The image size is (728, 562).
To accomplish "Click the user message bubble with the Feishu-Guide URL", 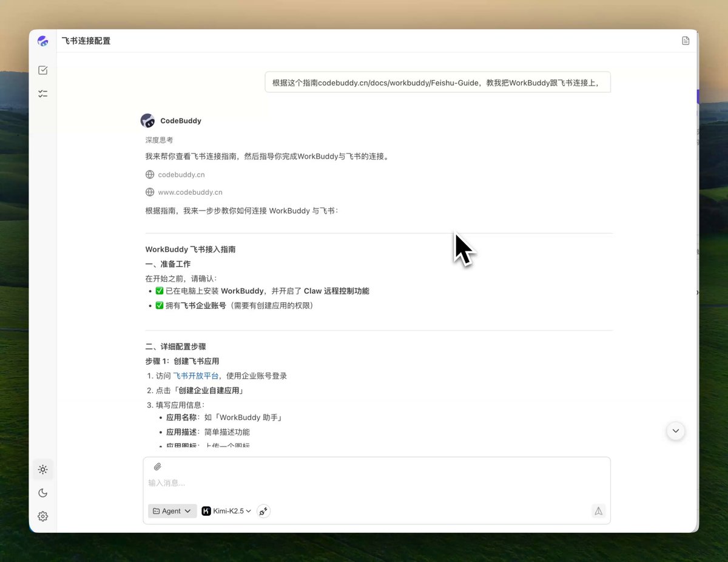I will tap(437, 83).
